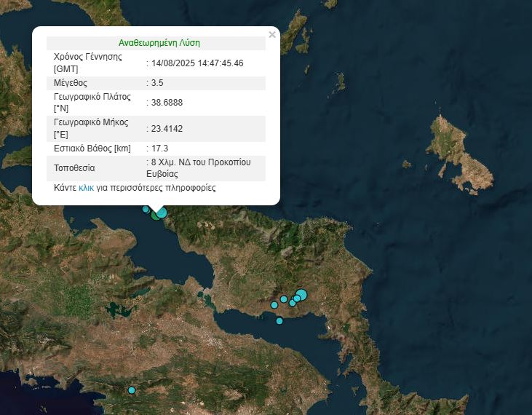The height and width of the screenshot is (415, 532).
Task: Click the focal depth value 17.3
Action: coord(159,149)
